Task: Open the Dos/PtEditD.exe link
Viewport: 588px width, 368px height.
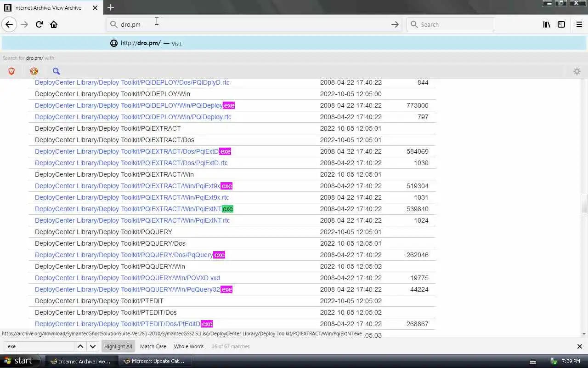Action: point(124,324)
